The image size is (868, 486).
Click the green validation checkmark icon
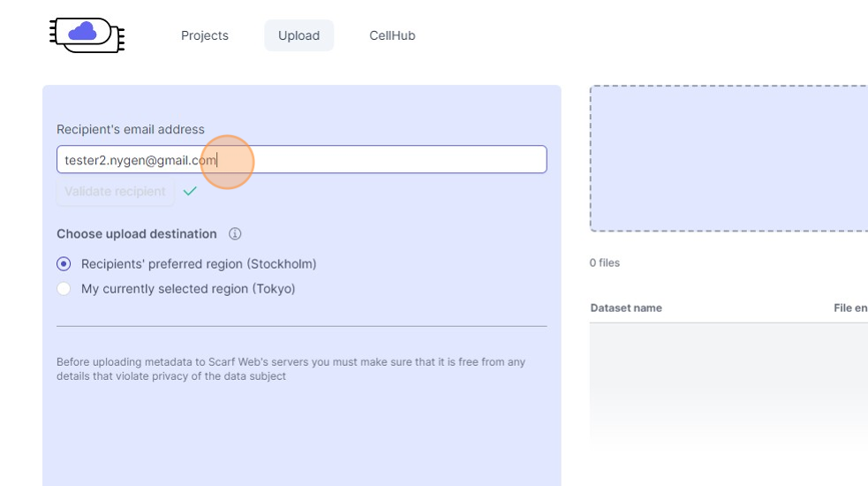pyautogui.click(x=190, y=191)
